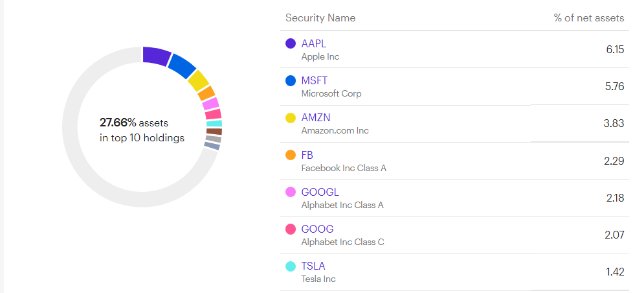Select the AMZN ticker link
The image size is (644, 293).
316,118
